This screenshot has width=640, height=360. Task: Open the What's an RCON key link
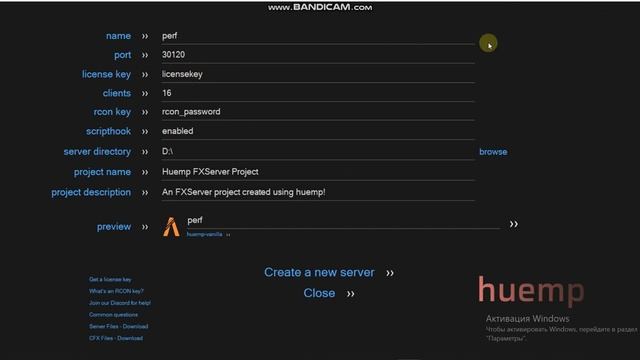tap(116, 291)
